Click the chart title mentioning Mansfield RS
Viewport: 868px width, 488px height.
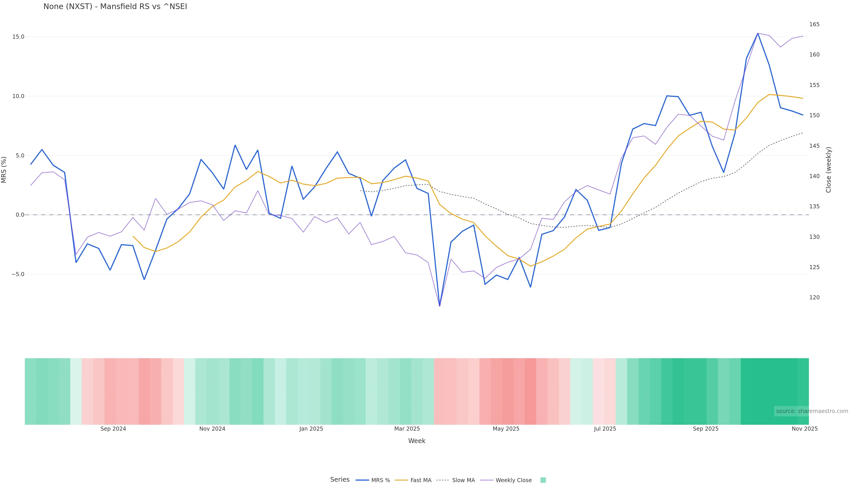point(115,7)
